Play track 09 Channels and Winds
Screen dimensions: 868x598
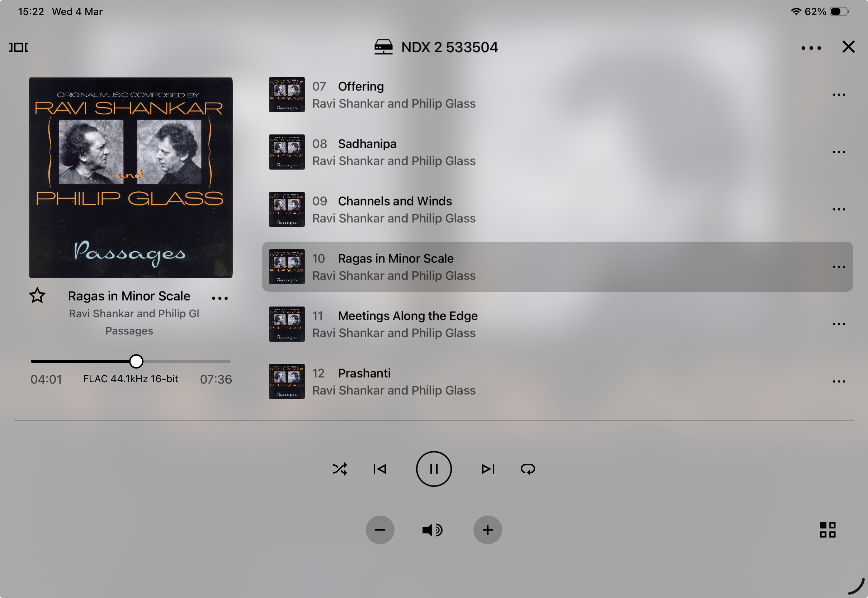[557, 209]
